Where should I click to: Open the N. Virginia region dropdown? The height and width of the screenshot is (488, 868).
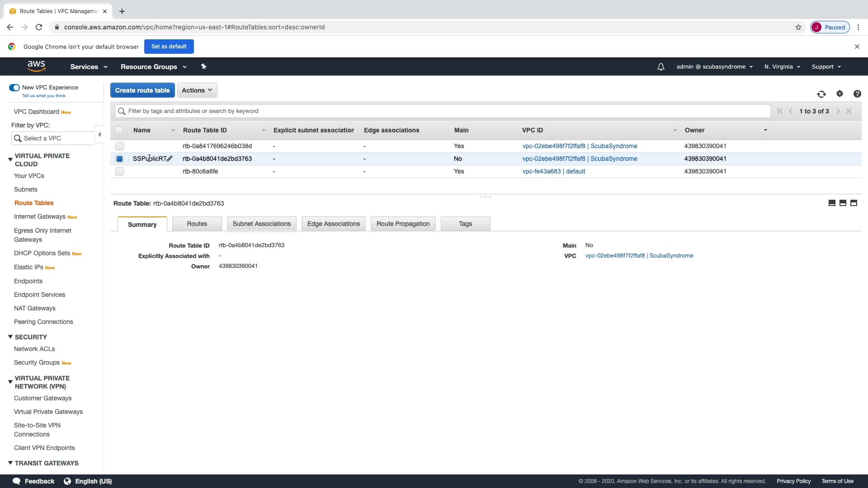(x=782, y=67)
